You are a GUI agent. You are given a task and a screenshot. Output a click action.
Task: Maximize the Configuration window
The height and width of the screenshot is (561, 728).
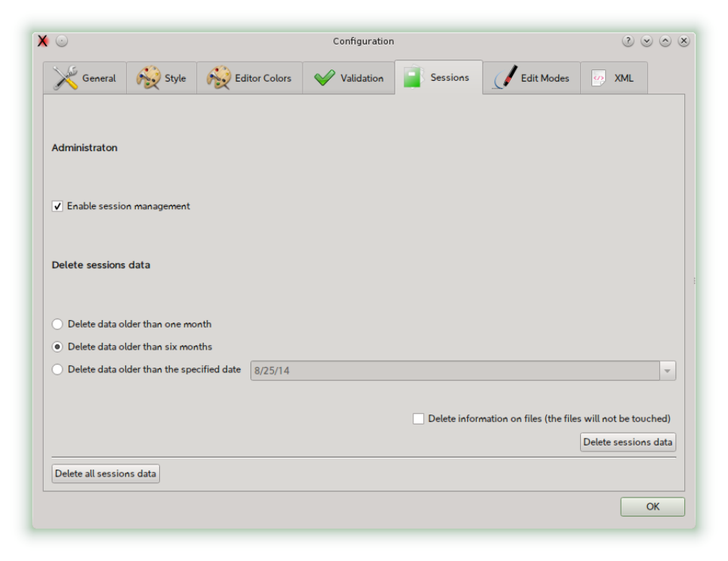[665, 41]
